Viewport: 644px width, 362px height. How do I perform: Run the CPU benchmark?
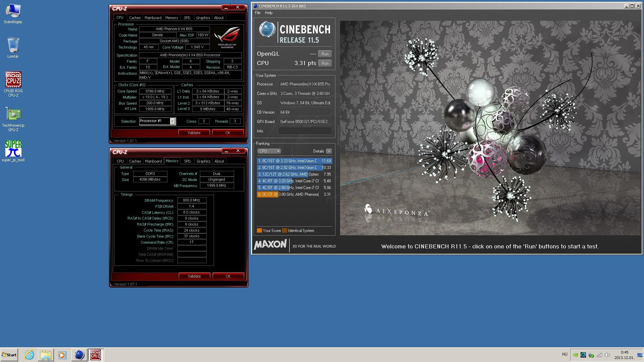click(325, 63)
